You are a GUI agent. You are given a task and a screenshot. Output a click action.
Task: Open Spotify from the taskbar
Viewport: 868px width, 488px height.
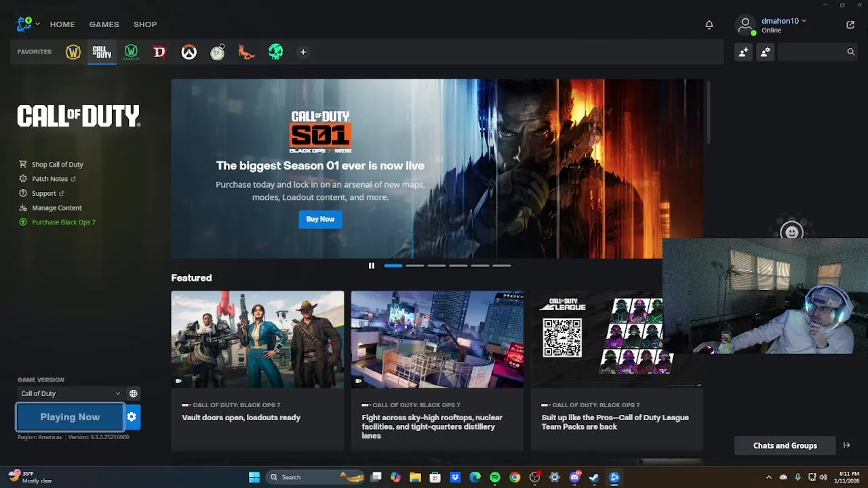point(495,477)
